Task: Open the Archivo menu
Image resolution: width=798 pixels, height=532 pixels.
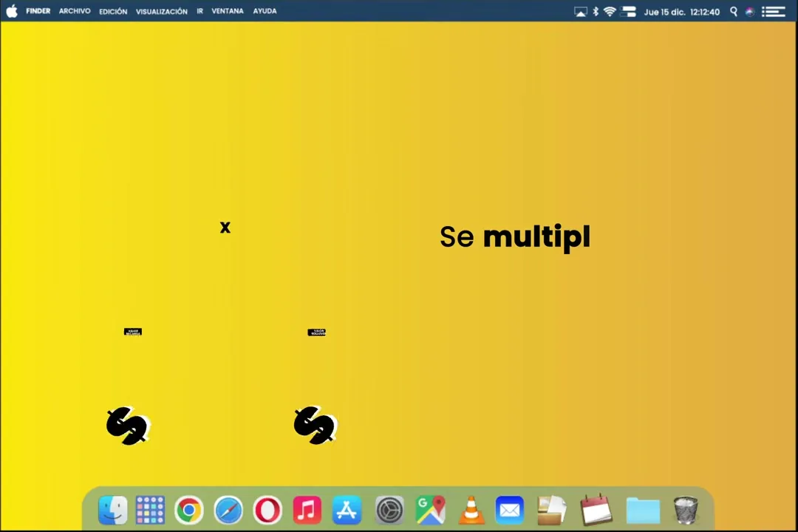Action: [75, 10]
